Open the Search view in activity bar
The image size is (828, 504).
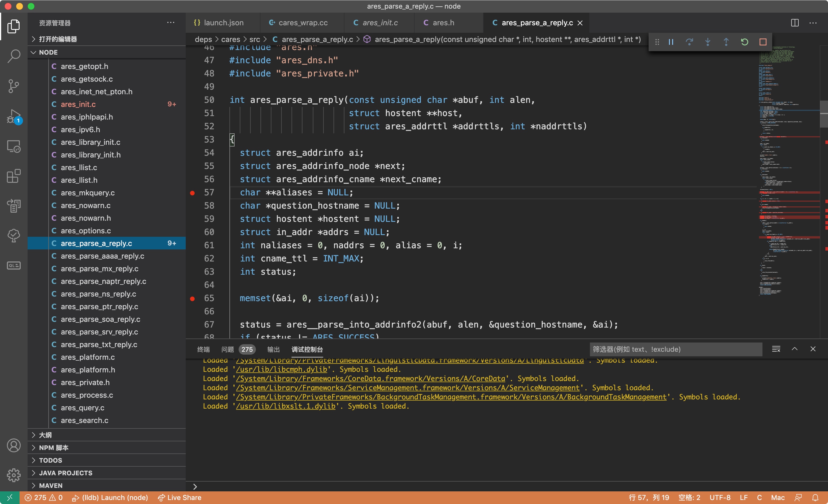tap(14, 56)
